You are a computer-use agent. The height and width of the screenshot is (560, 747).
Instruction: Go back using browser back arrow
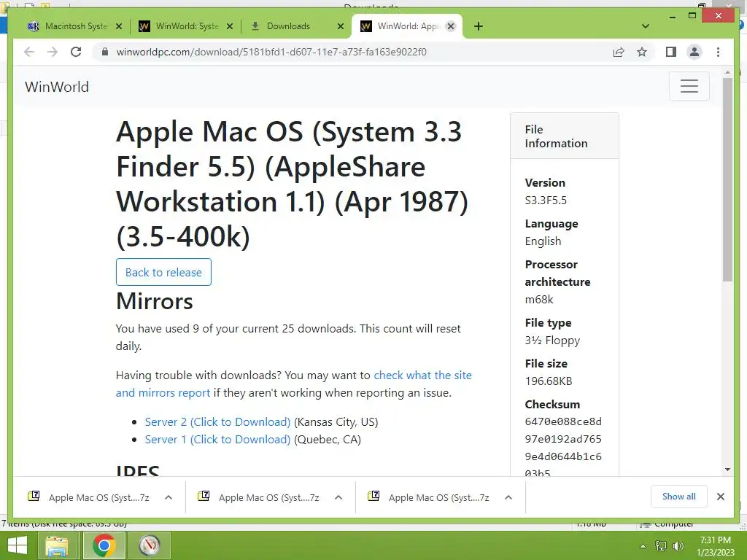point(29,52)
